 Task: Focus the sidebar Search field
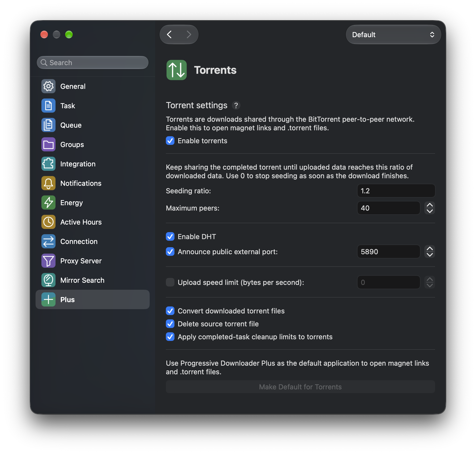point(93,62)
